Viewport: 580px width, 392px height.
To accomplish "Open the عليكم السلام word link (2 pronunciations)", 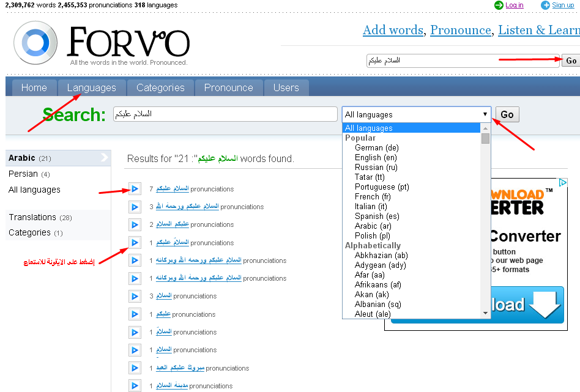I will click(173, 224).
